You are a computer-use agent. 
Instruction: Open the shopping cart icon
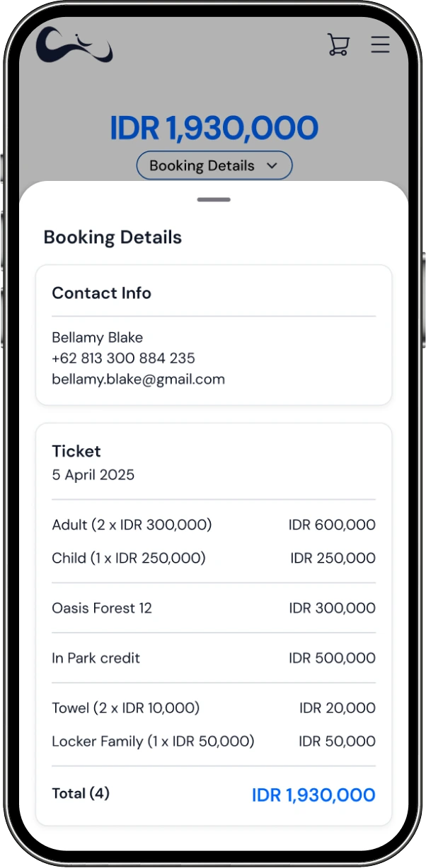click(338, 45)
